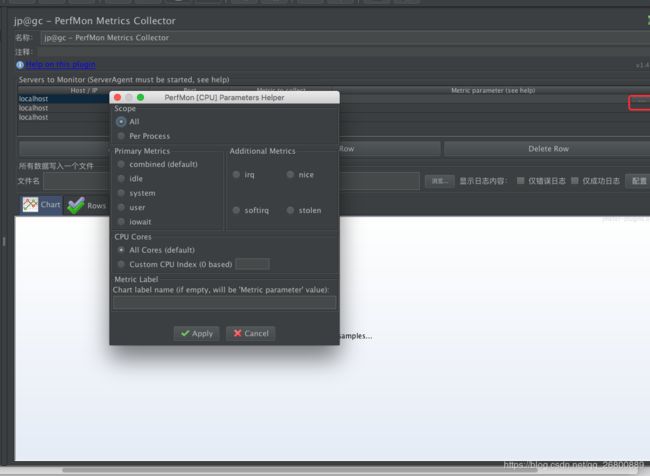This screenshot has width=650, height=476.
Task: Open the 'Help on this plugin' link
Action: pos(61,65)
